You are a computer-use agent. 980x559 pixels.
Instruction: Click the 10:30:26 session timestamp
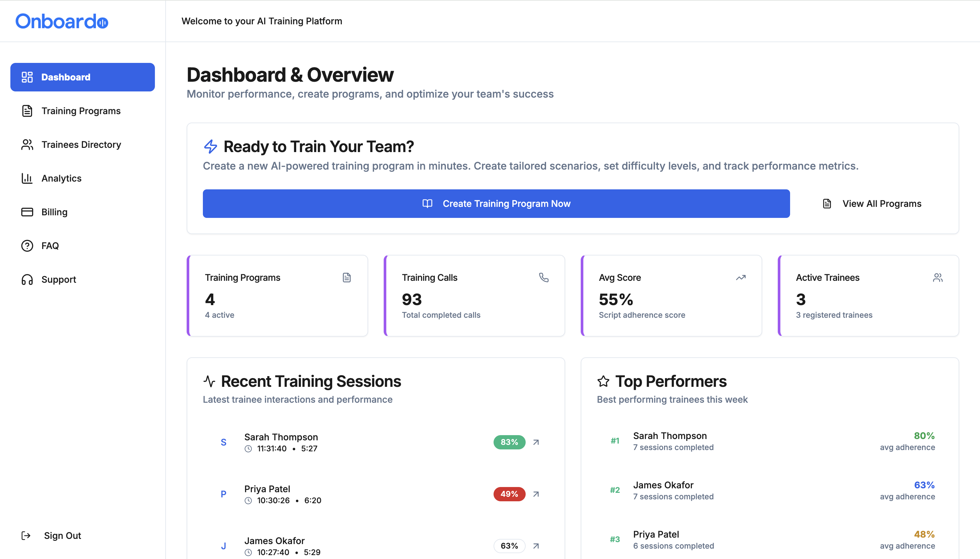(273, 500)
